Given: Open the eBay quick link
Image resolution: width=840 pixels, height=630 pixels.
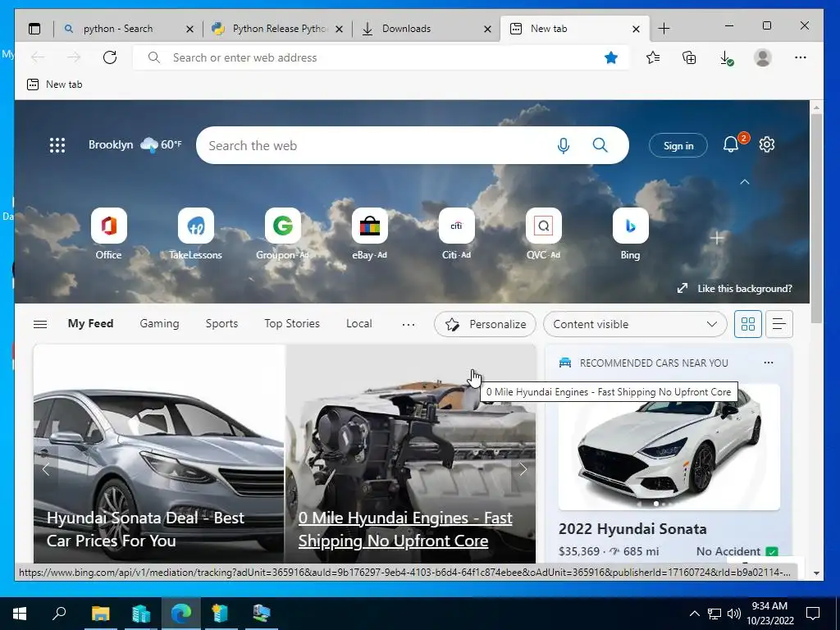Looking at the screenshot, I should [370, 234].
